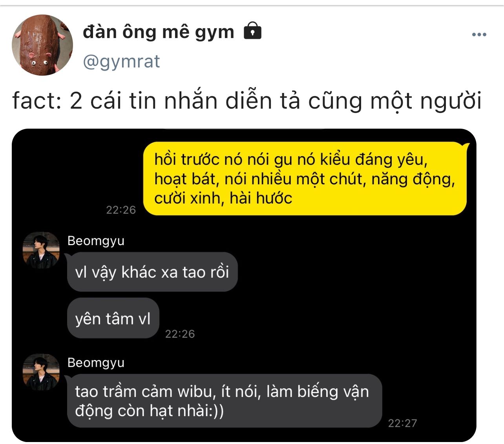Select the "vl vậy khác xa tao rồi" message
Screen dimensions: 504x444
(152, 272)
